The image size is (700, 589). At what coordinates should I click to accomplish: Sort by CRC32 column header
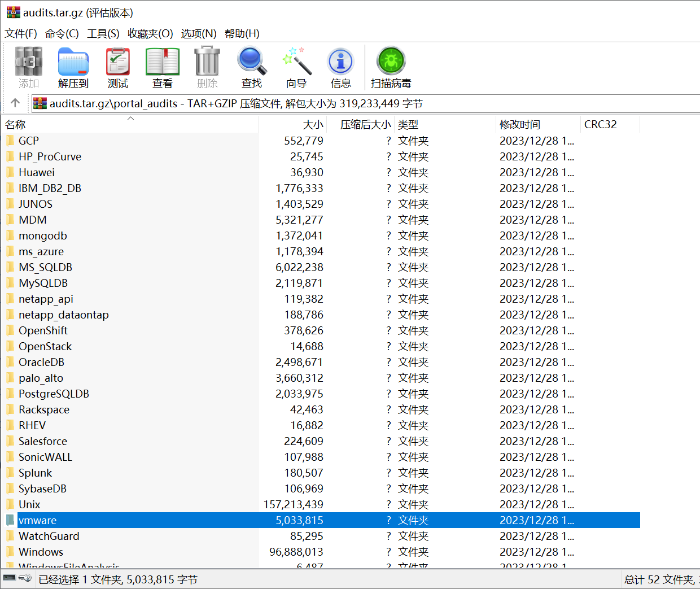click(x=610, y=124)
